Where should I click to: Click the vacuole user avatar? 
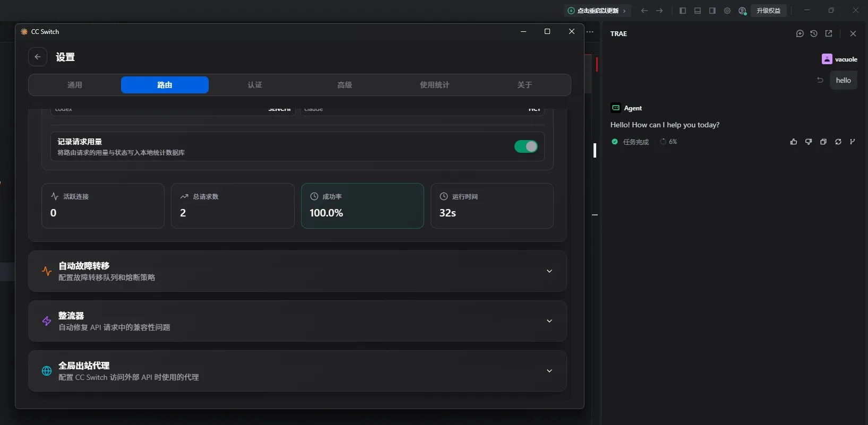pyautogui.click(x=827, y=59)
